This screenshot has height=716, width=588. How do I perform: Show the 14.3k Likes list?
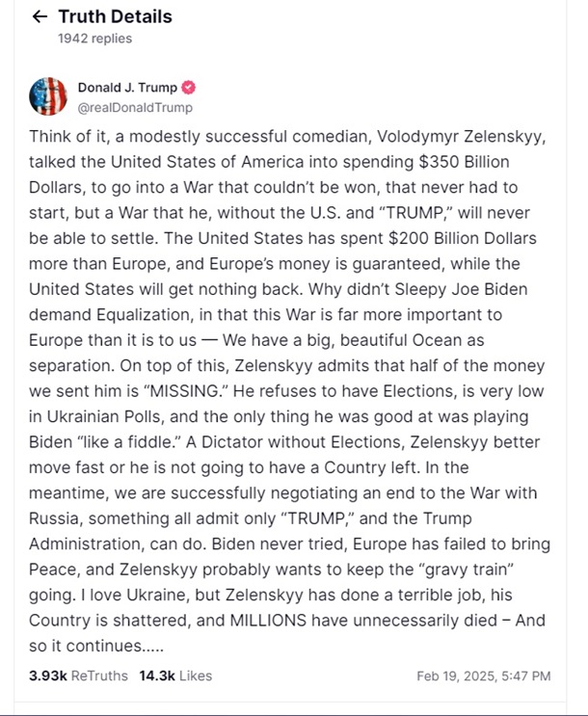tap(175, 676)
